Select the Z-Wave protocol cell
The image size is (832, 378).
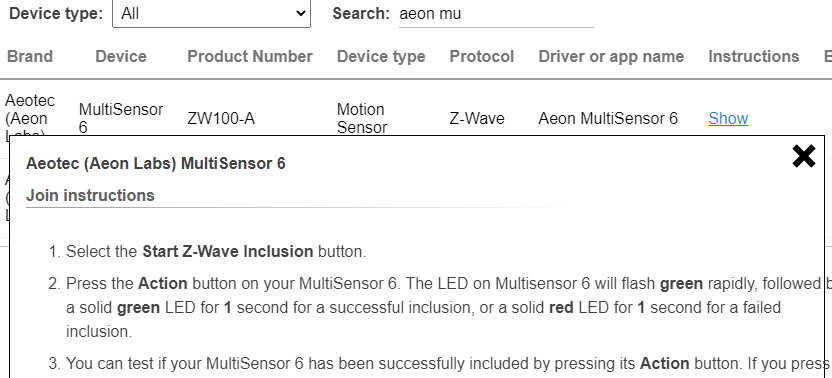(477, 118)
